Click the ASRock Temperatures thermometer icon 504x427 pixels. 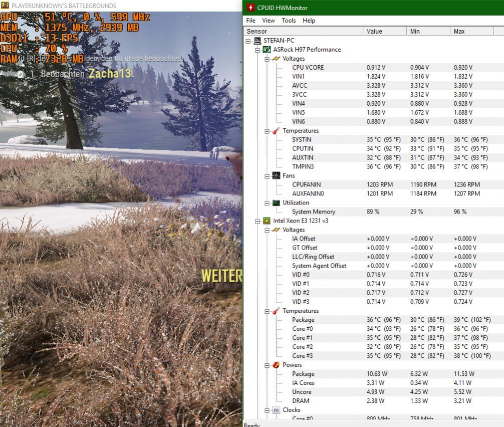click(276, 130)
